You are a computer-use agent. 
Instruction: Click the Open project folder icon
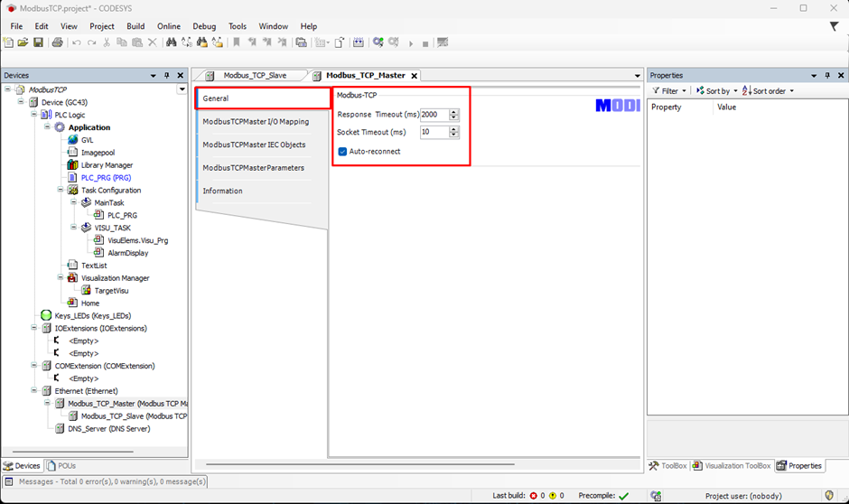tap(23, 42)
